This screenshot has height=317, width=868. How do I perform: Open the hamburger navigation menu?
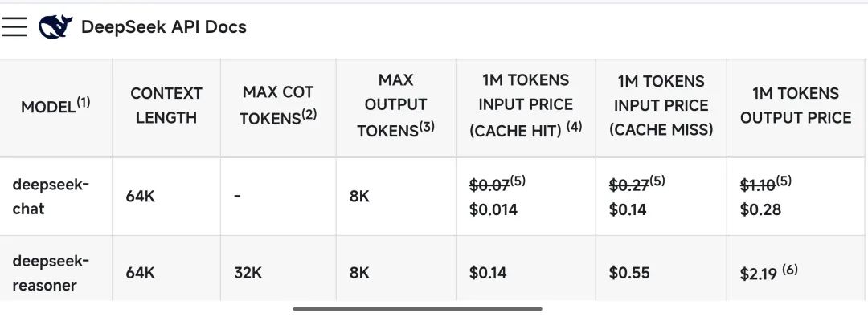point(14,26)
